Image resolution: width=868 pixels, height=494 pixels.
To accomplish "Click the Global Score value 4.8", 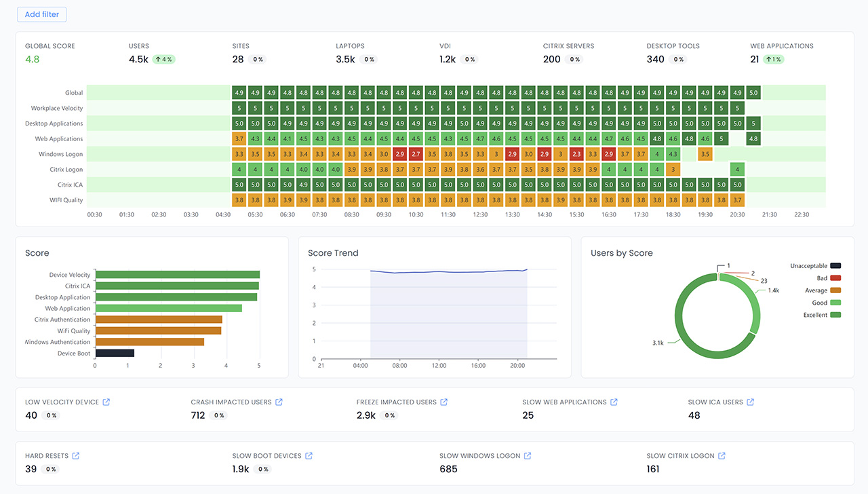I will [32, 59].
